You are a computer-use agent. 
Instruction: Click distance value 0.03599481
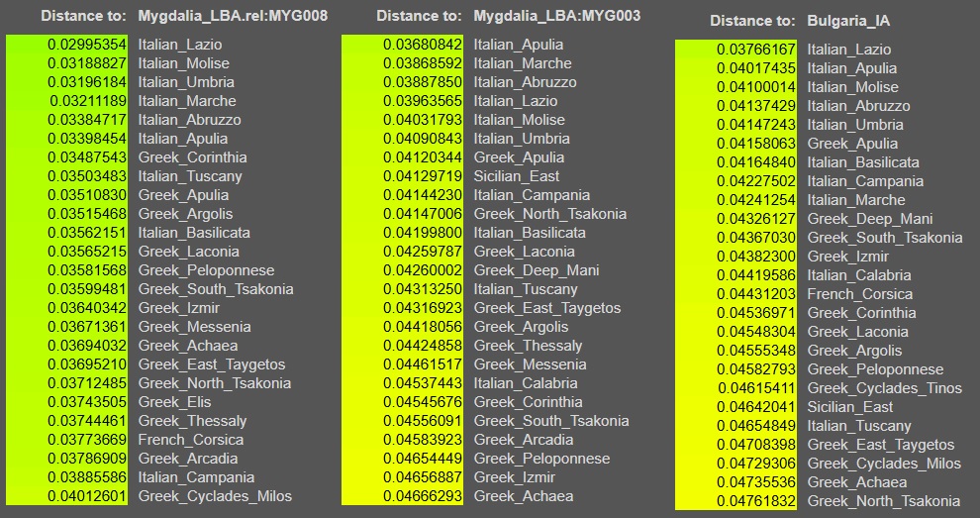coord(87,289)
